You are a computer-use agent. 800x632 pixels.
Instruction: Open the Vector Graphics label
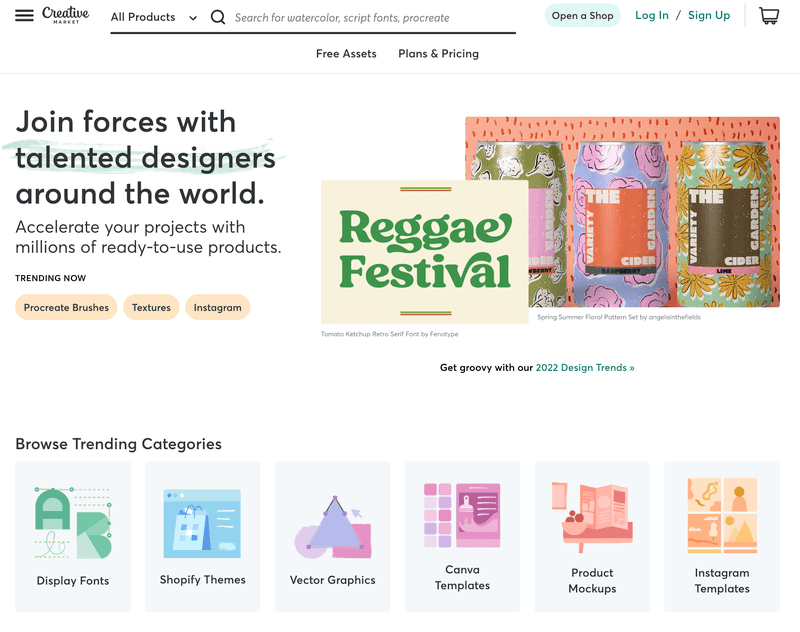point(333,580)
